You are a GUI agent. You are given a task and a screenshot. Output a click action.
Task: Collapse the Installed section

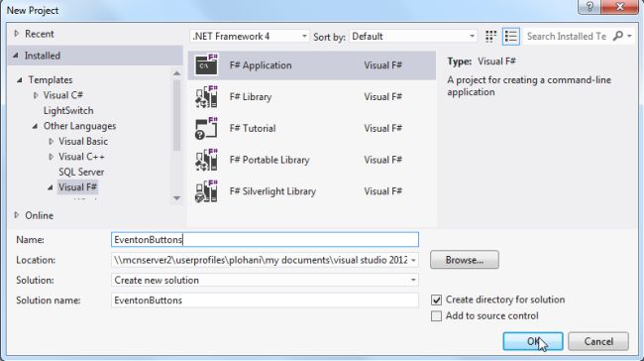pos(16,56)
